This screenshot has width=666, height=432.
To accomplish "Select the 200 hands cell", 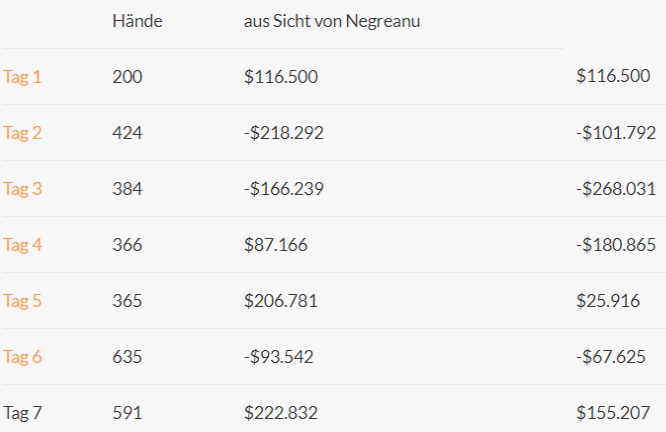I will click(127, 76).
